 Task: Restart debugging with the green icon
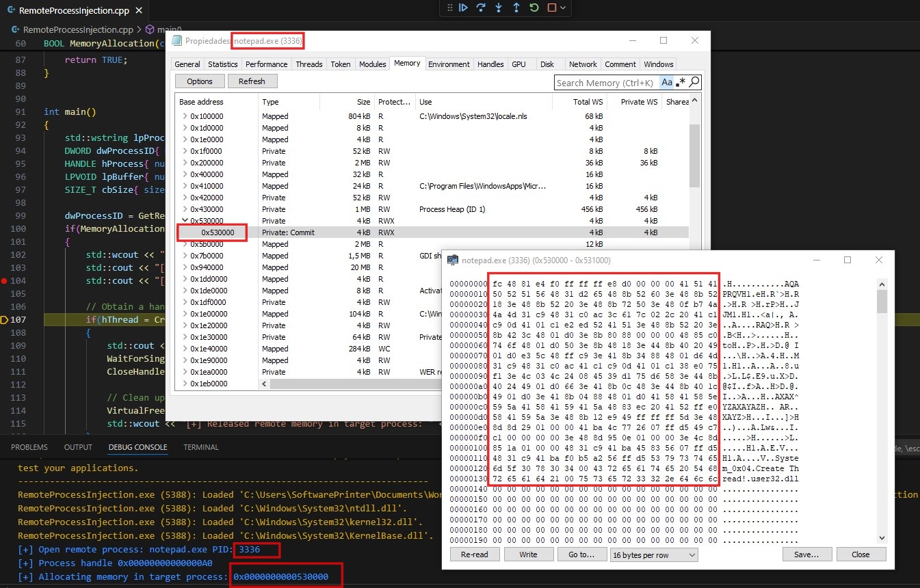pos(534,8)
